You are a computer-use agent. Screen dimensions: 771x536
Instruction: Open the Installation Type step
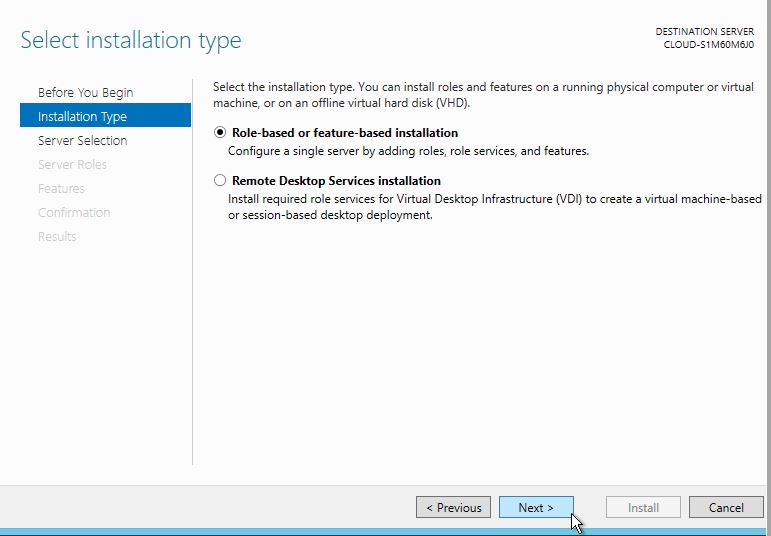105,115
